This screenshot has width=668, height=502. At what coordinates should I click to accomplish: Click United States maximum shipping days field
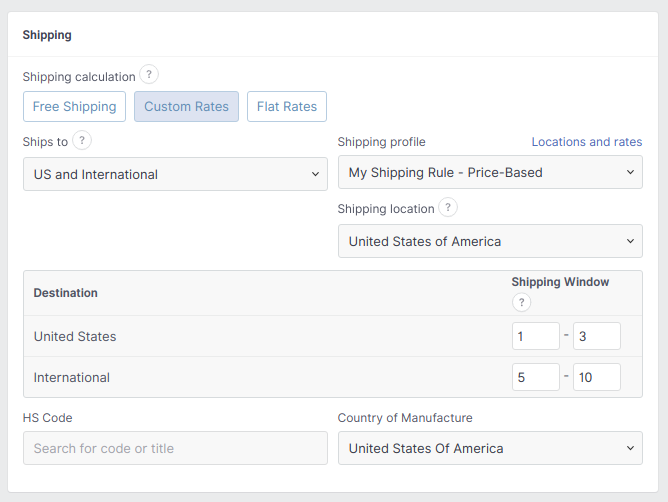pyautogui.click(x=596, y=336)
